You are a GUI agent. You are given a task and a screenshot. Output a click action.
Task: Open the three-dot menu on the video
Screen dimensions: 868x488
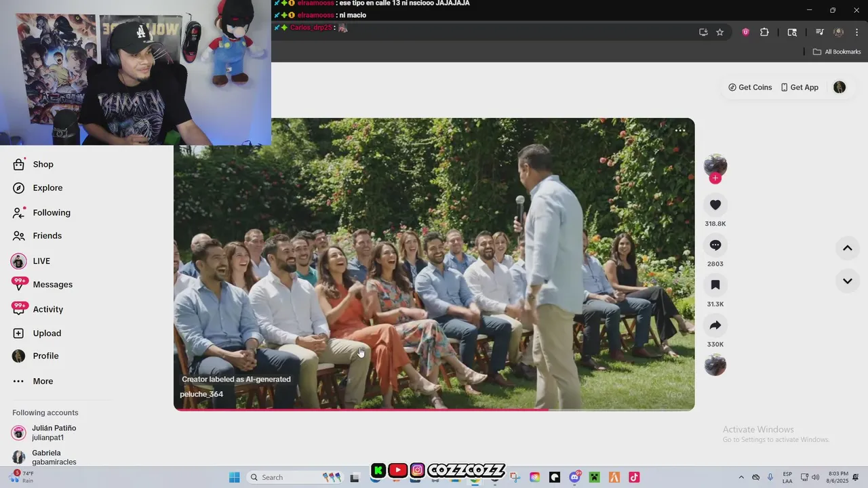tap(680, 131)
